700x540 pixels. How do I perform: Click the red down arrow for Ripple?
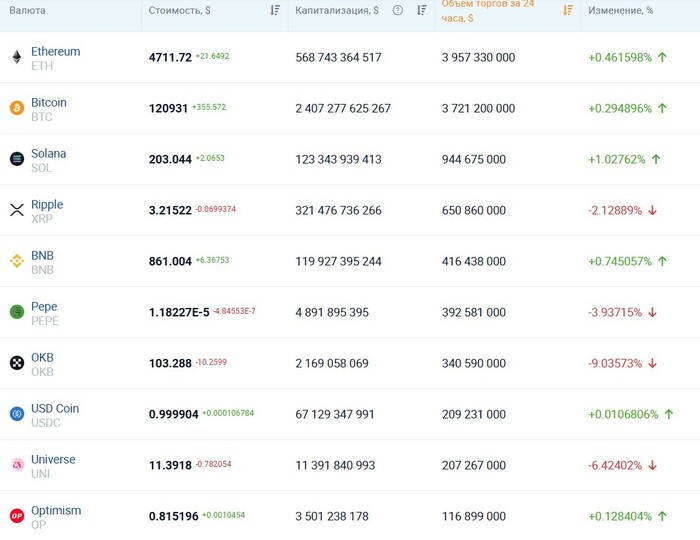653,210
